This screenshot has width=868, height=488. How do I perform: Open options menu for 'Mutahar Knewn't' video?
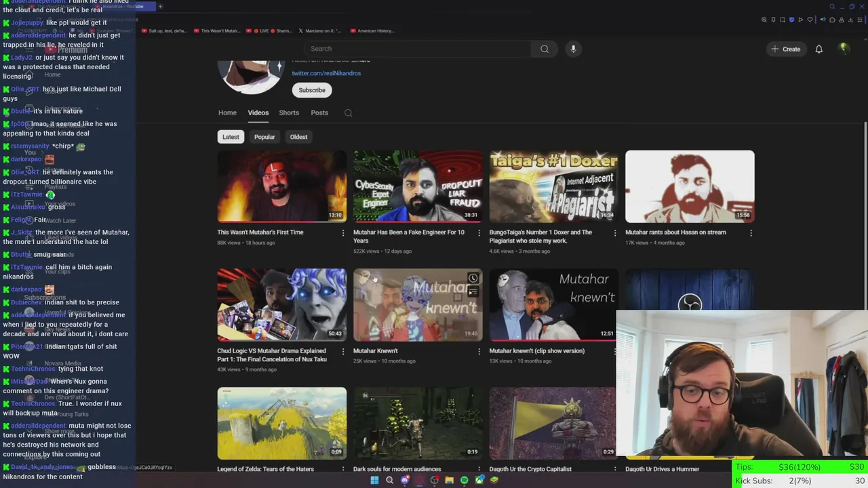[x=479, y=352]
